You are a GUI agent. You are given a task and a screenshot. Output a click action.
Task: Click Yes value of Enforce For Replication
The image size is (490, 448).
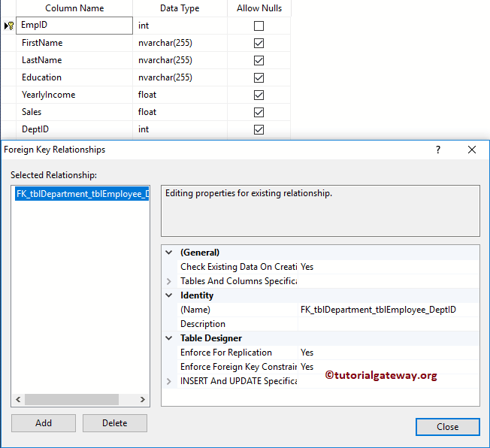click(389, 353)
